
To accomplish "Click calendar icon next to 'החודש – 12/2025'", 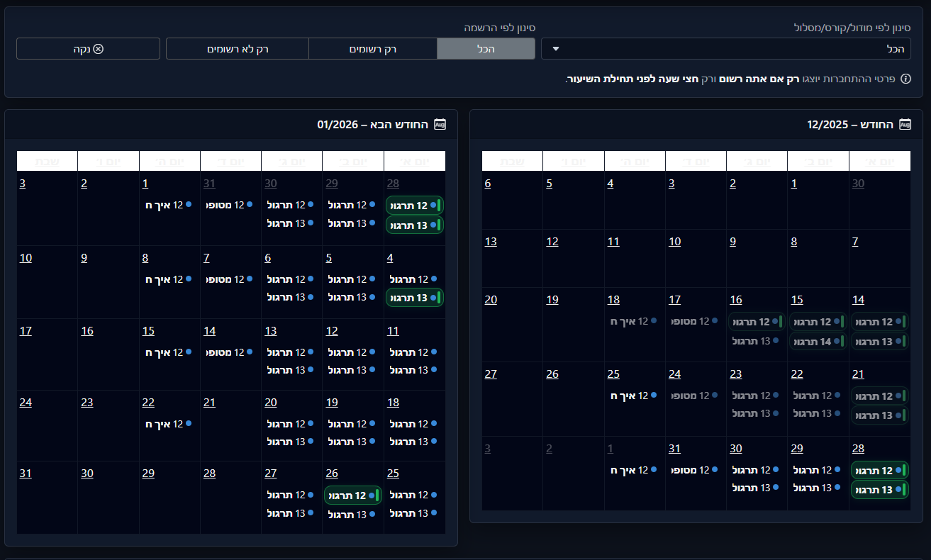I will click(905, 124).
